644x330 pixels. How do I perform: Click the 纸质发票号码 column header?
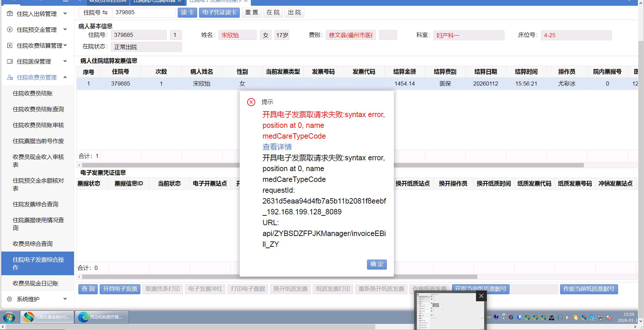pyautogui.click(x=575, y=184)
